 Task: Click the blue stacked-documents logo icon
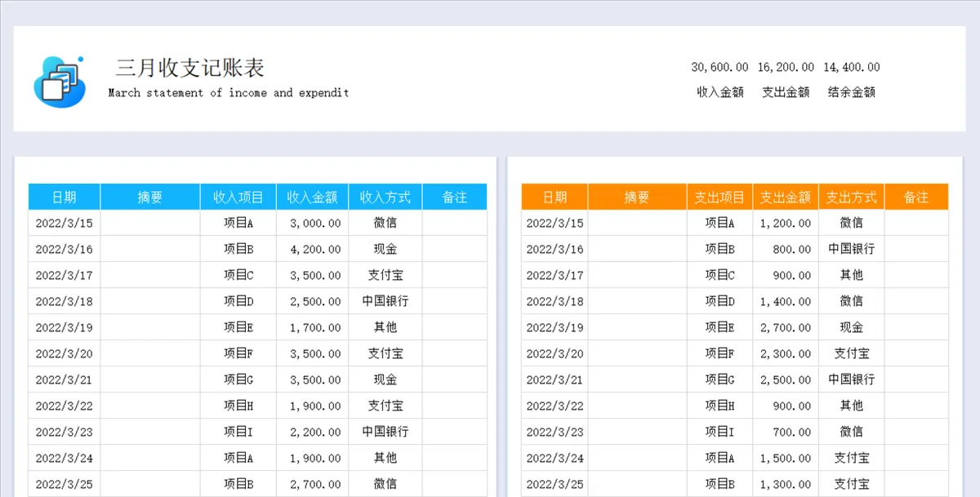[x=60, y=81]
